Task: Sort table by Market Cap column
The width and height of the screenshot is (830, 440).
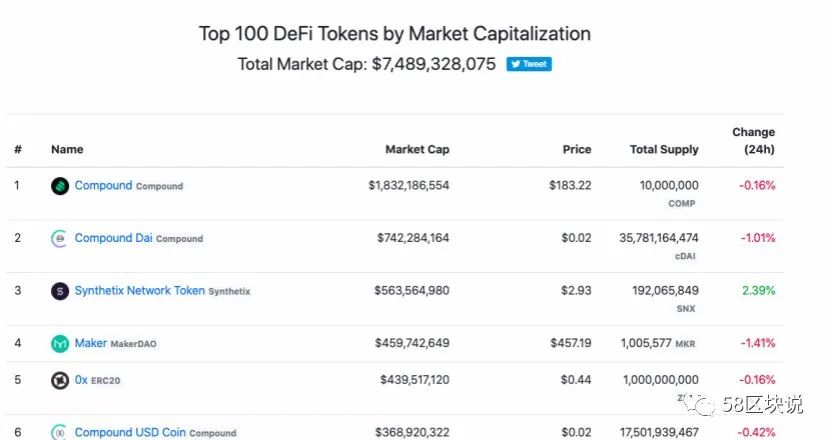Action: 417,150
